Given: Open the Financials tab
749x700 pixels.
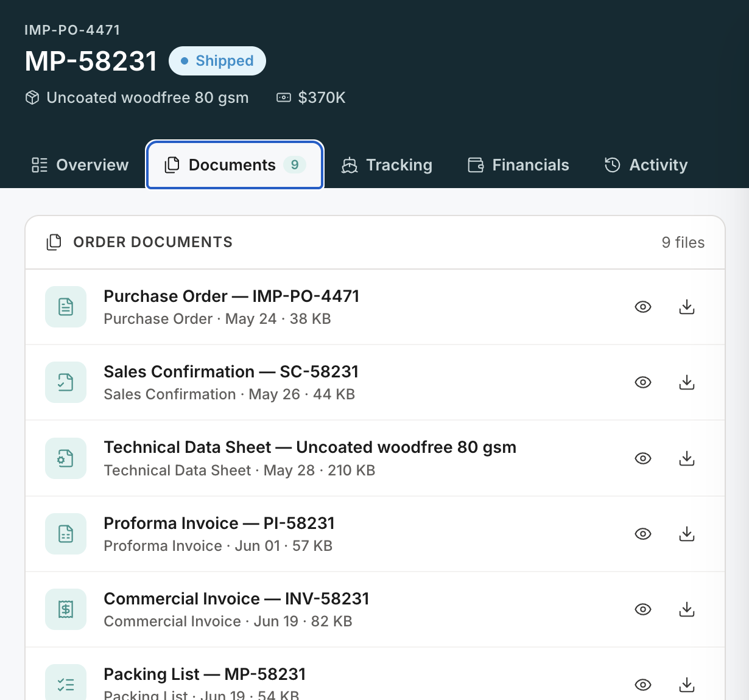Looking at the screenshot, I should [x=519, y=165].
